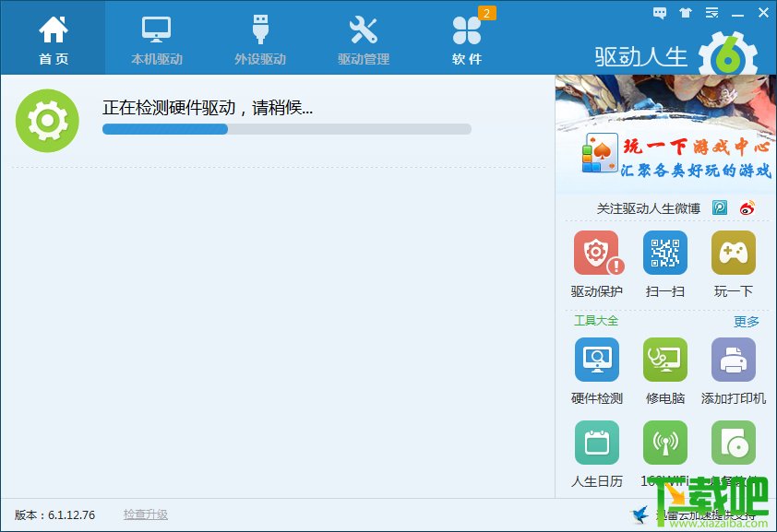Open the 软件 tab

[x=467, y=39]
